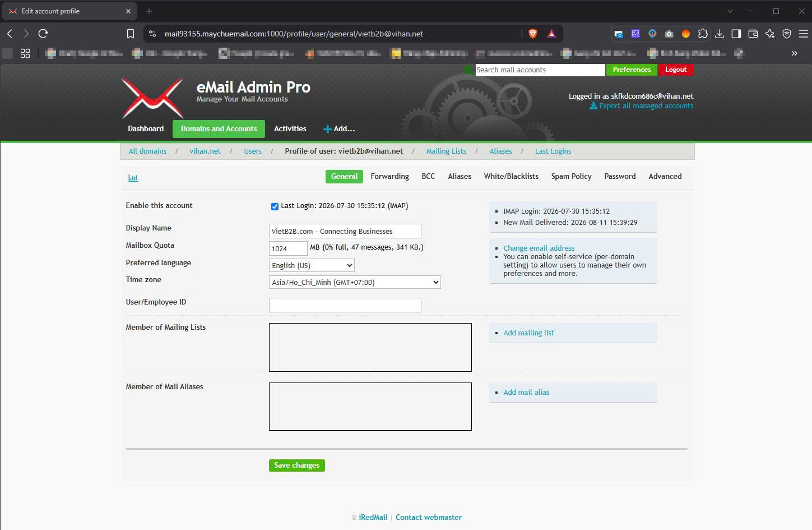Open the account statistics chart icon
The image size is (812, 530).
coord(133,178)
